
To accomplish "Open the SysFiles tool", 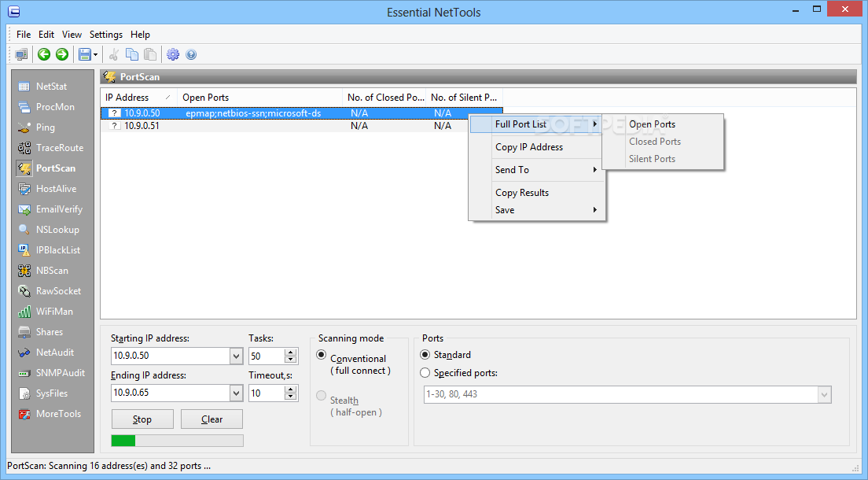I will coord(42,394).
